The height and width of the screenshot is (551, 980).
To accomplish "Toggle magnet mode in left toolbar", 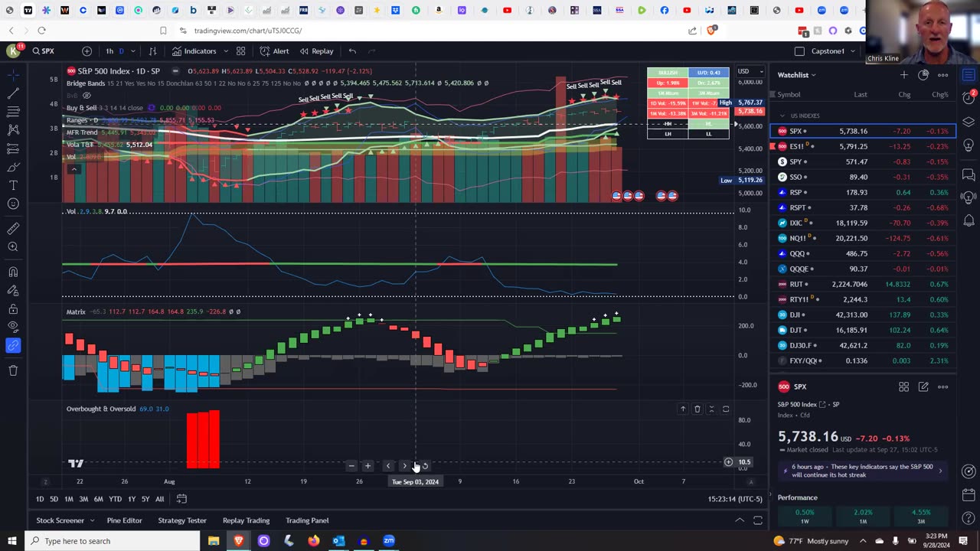I will (13, 272).
